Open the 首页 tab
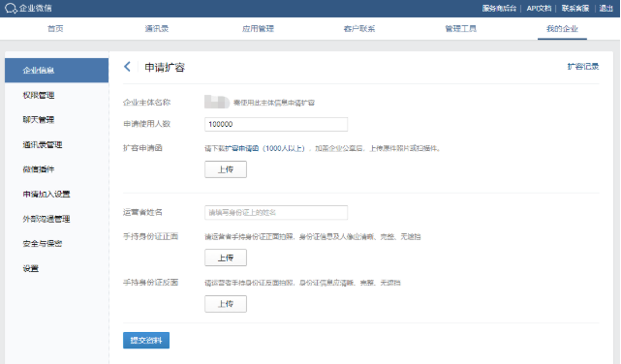Screen dimensions: 621x364 pos(55,28)
